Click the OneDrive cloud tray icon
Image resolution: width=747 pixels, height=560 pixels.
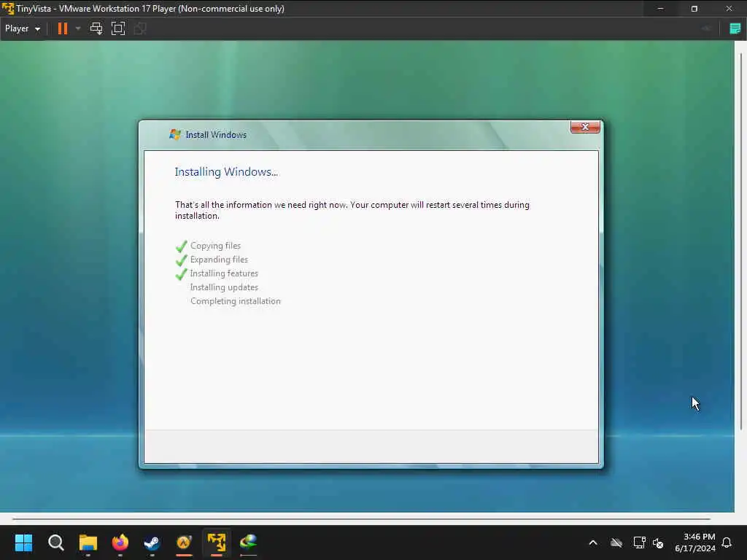[x=616, y=542]
